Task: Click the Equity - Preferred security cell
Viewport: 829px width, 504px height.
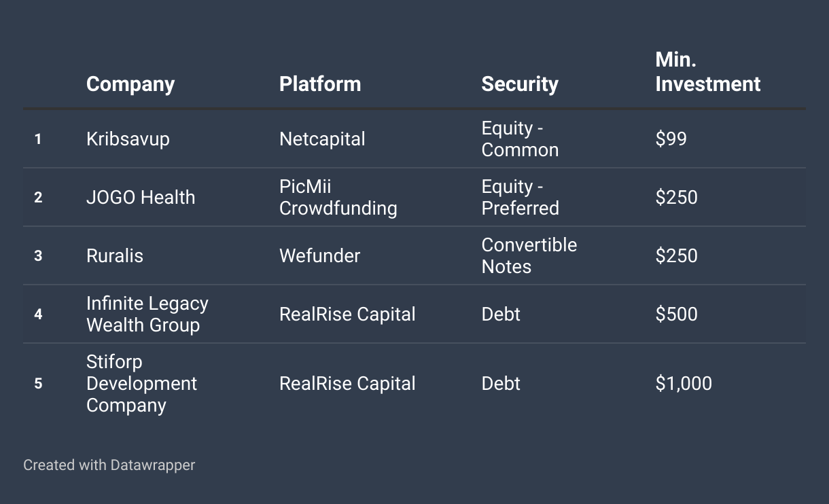Action: pyautogui.click(x=520, y=198)
